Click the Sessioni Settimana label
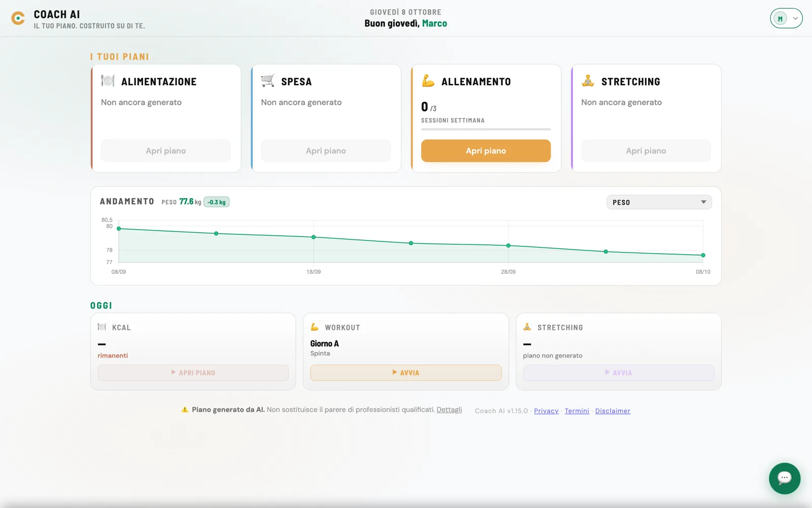Screen dimensions: 812x508 tap(453, 120)
